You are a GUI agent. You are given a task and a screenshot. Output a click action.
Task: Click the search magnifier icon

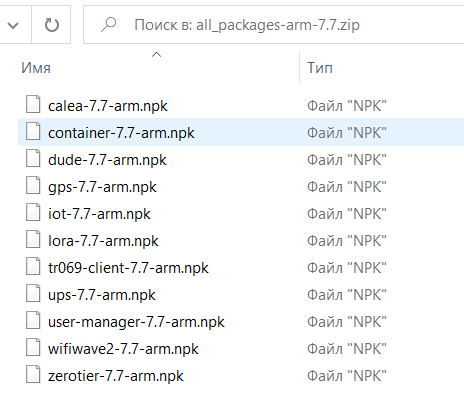pyautogui.click(x=108, y=25)
